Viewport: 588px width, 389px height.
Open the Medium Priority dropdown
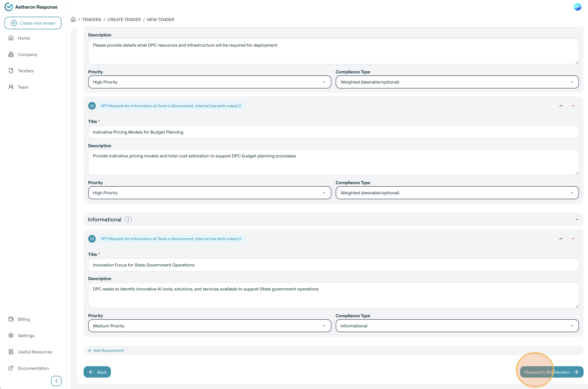tap(210, 326)
